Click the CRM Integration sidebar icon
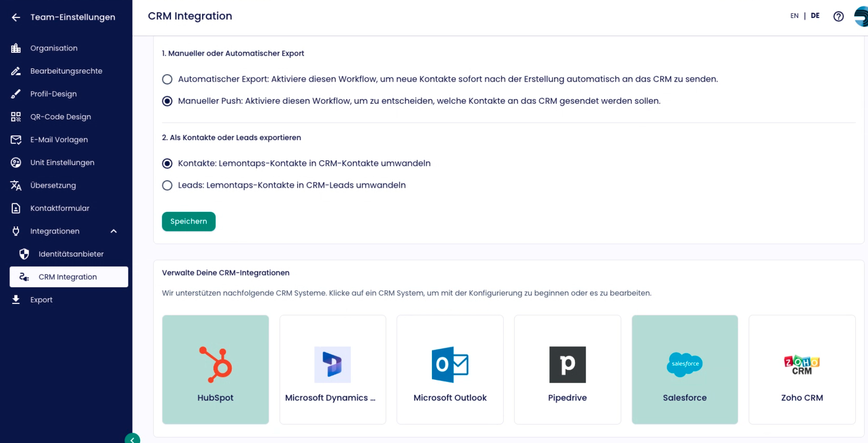The height and width of the screenshot is (443, 868). pyautogui.click(x=24, y=277)
